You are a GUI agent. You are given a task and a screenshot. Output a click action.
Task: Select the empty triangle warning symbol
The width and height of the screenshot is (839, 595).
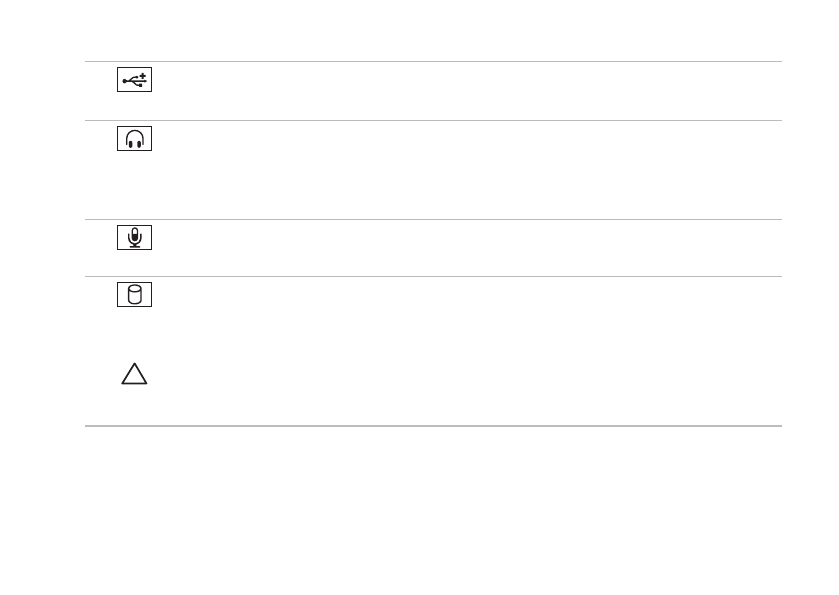(x=134, y=373)
